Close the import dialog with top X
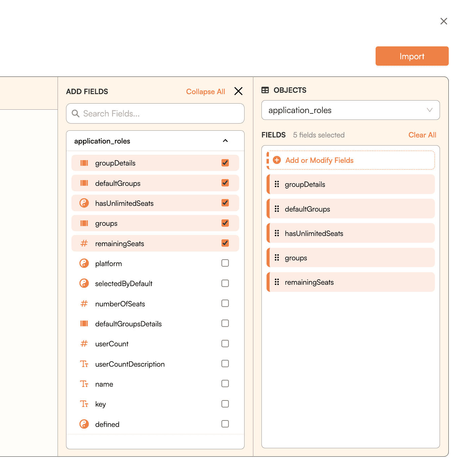 coord(444,21)
